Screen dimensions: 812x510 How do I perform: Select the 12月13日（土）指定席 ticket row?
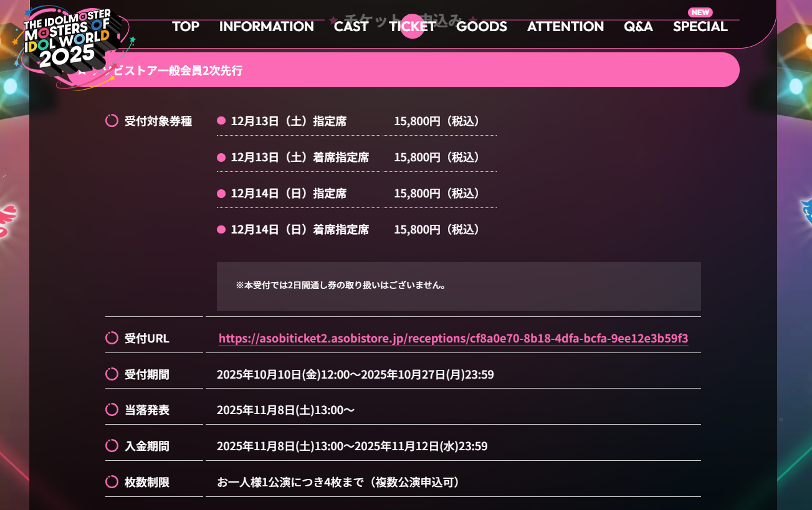(x=289, y=121)
